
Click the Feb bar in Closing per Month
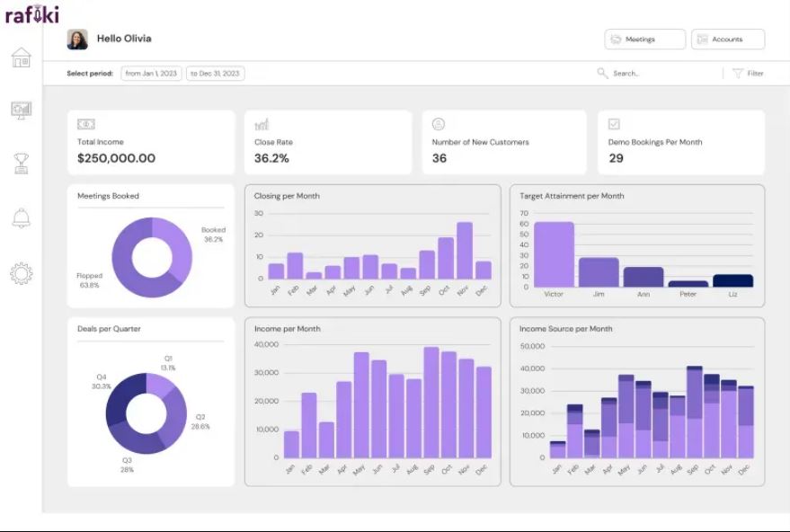click(295, 265)
